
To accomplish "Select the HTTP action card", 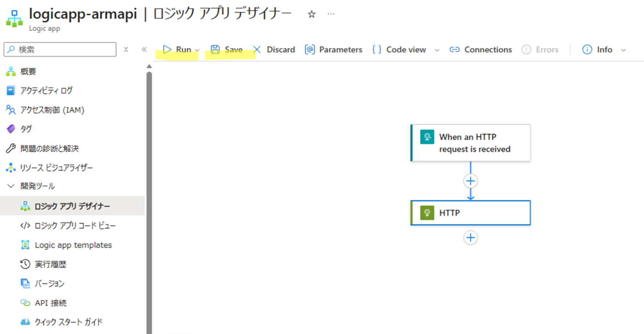I will [x=471, y=213].
